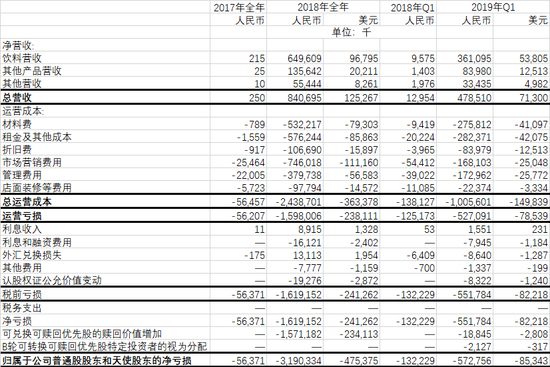Click the 税前亏损 row label
The width and height of the screenshot is (550, 367).
click(x=22, y=294)
